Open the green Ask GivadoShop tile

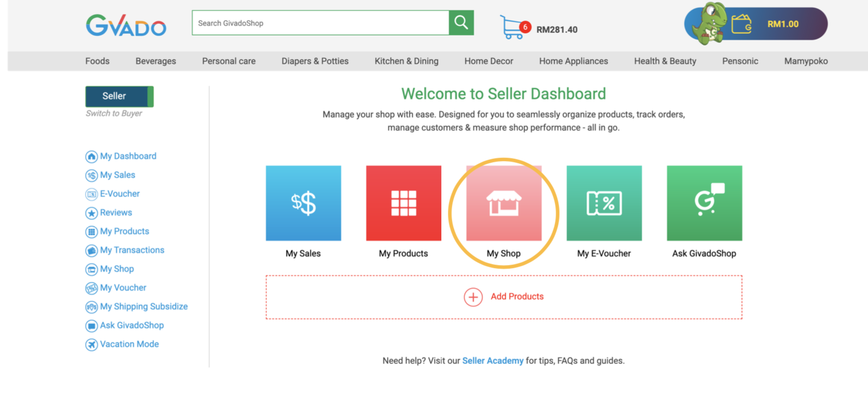point(705,203)
